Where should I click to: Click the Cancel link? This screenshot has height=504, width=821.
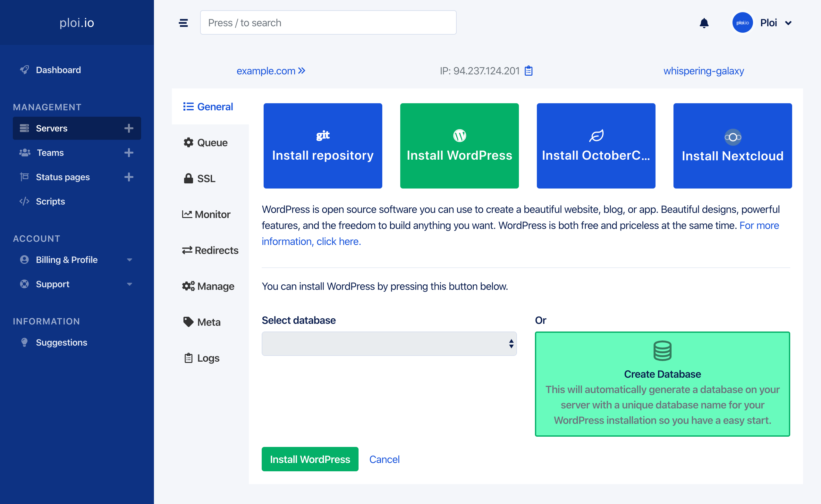(x=384, y=459)
